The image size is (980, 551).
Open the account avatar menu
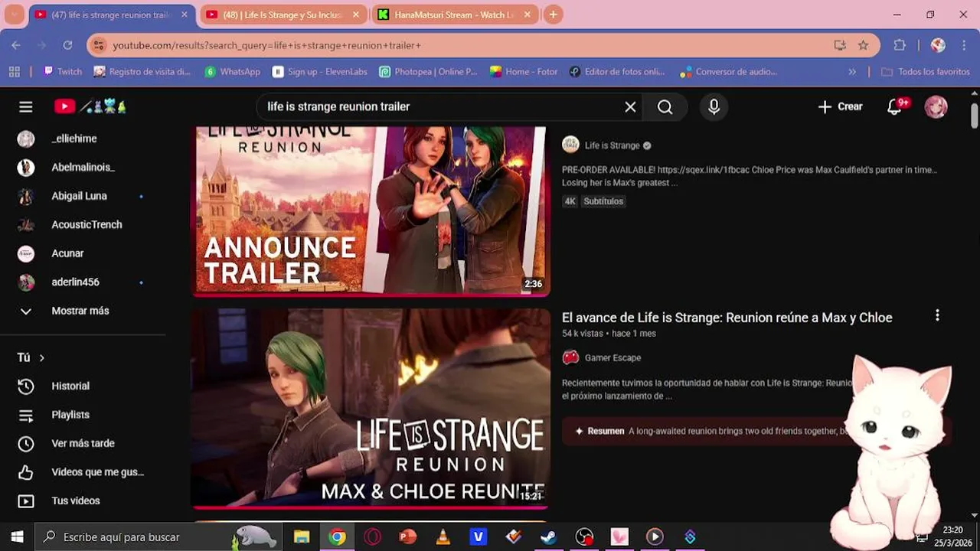pos(936,107)
